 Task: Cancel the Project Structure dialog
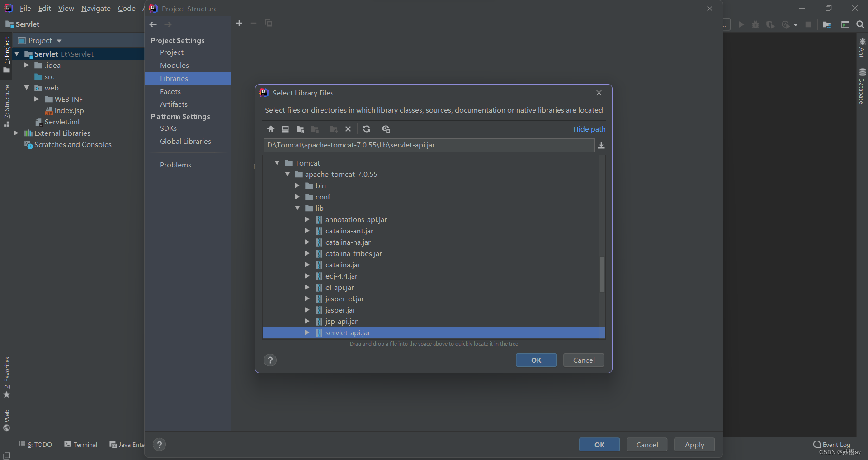(647, 445)
